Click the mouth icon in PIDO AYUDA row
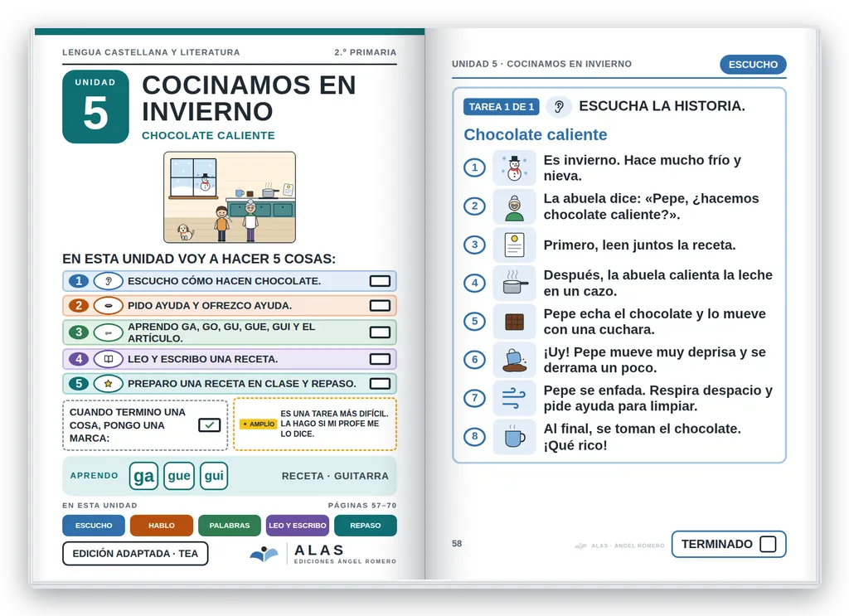This screenshot has width=849, height=616. click(109, 305)
